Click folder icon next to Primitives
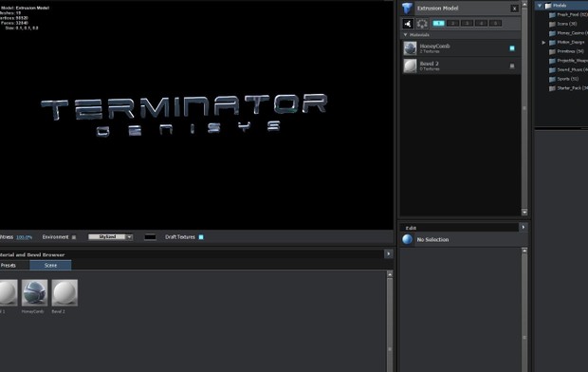 point(552,52)
